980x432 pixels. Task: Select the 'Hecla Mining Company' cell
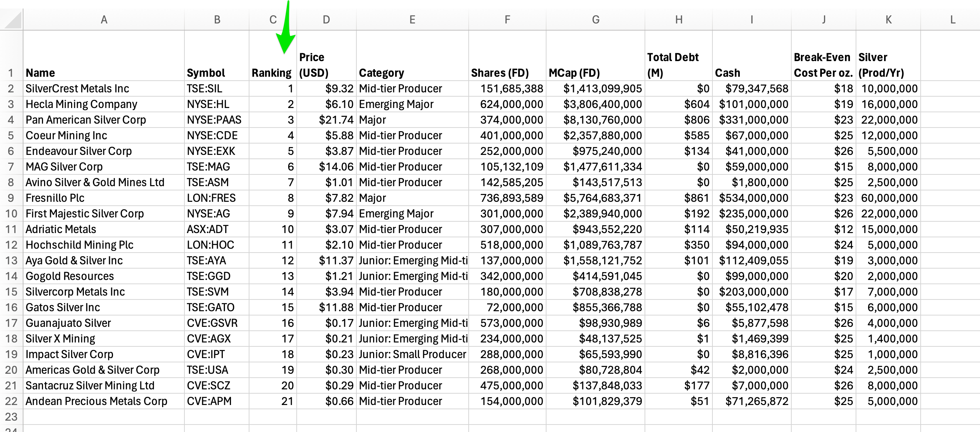pyautogui.click(x=104, y=104)
